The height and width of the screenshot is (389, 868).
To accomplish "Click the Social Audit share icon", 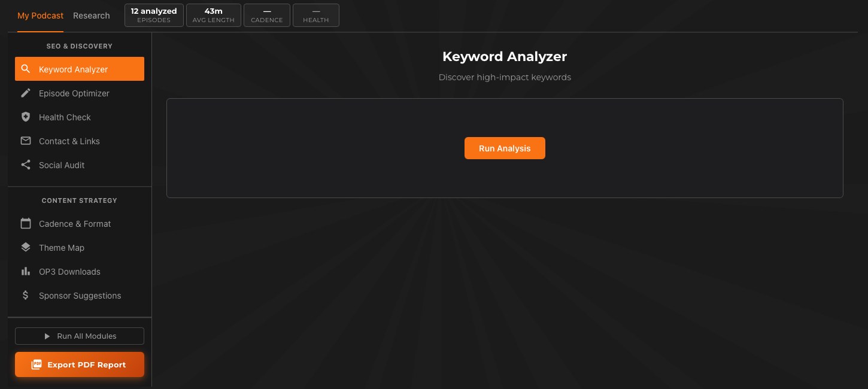I will (x=26, y=165).
